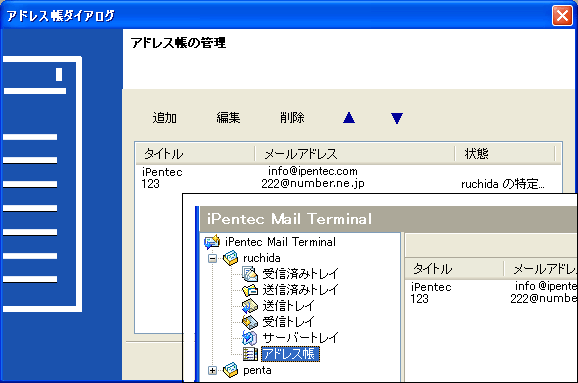Open 受信済みトレイ under ruchida
Viewport: 578px width, 383px height.
point(300,274)
